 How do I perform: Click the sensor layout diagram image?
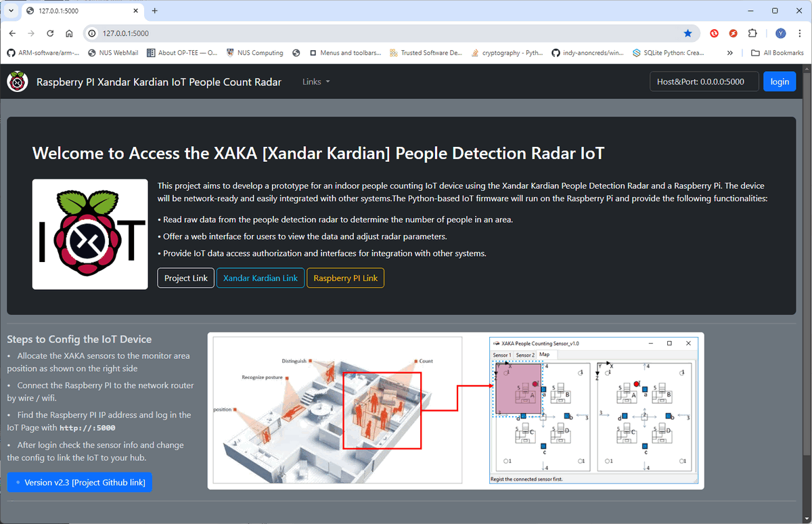pyautogui.click(x=456, y=410)
